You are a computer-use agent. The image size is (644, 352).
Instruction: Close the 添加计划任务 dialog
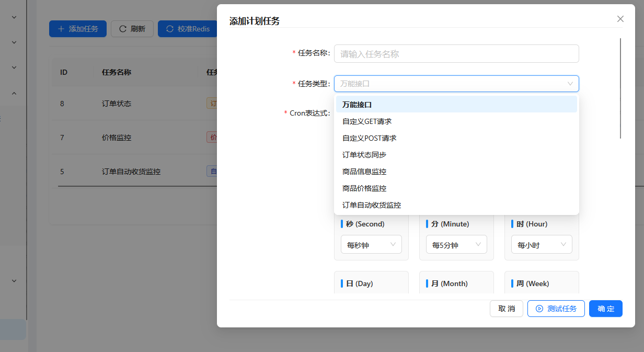tap(620, 19)
